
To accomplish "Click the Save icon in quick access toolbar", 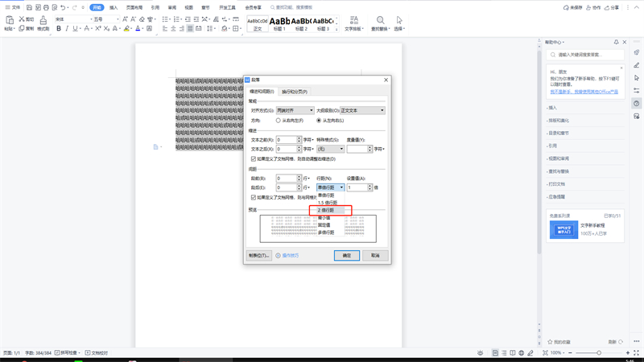I will (x=29, y=7).
